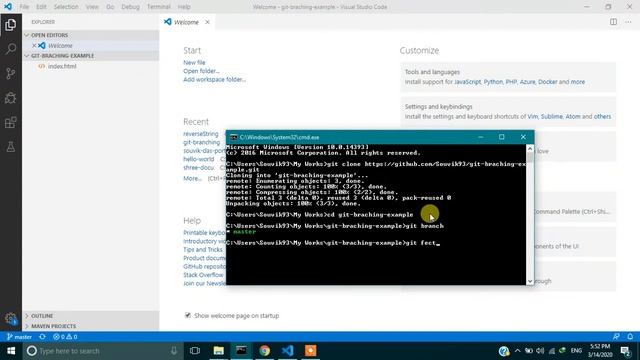Open the Edit menu
Image resolution: width=640 pixels, height=360 pixels.
41,7
